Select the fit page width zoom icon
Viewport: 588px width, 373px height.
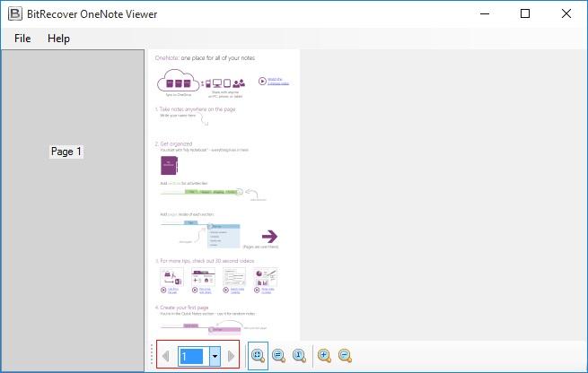point(278,356)
